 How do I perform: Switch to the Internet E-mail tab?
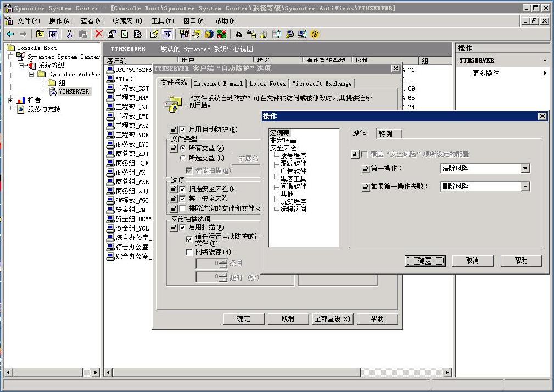(218, 83)
